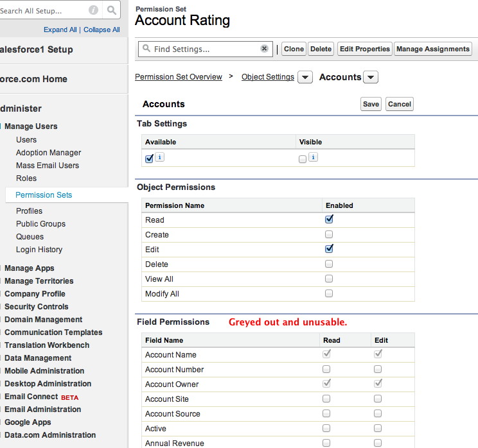Open the Accounts dropdown arrow in the breadcrumb
Screen dimensions: 478x448
click(x=371, y=78)
